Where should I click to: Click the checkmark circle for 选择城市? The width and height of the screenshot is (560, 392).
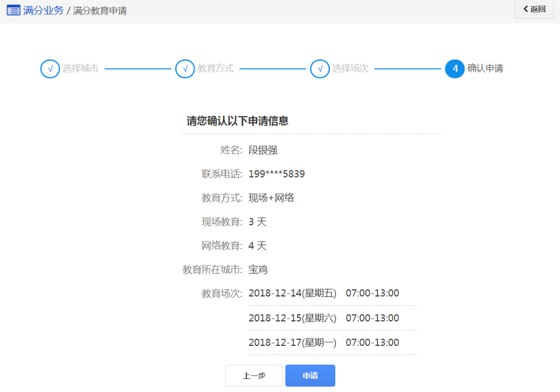(50, 69)
